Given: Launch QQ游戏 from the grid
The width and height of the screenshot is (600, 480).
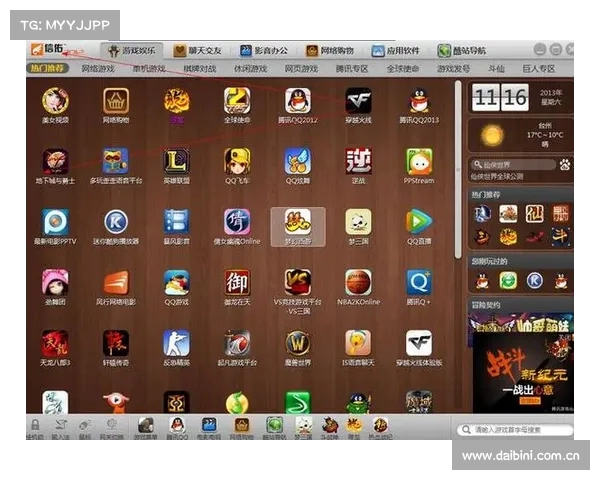Looking at the screenshot, I should [x=176, y=282].
